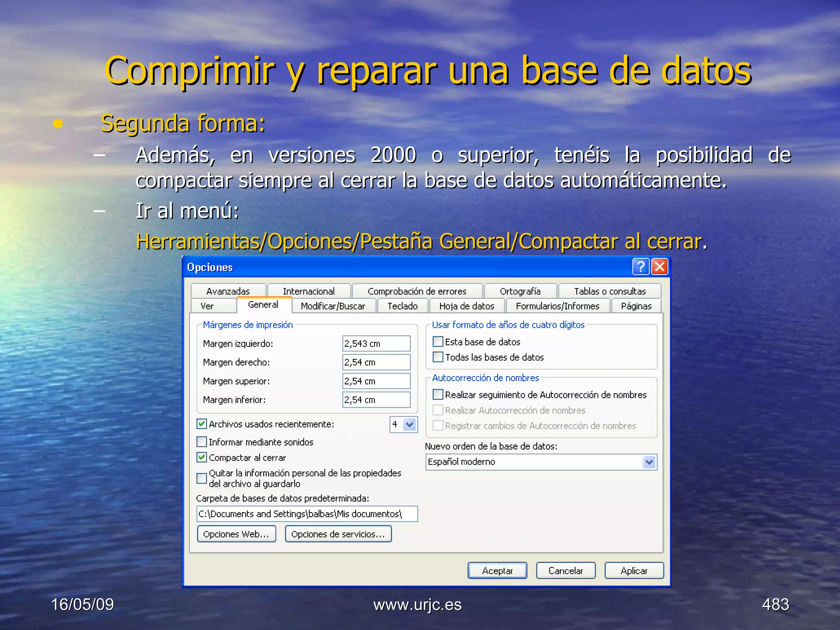Uncheck Archivos usados recientemente

pyautogui.click(x=201, y=424)
